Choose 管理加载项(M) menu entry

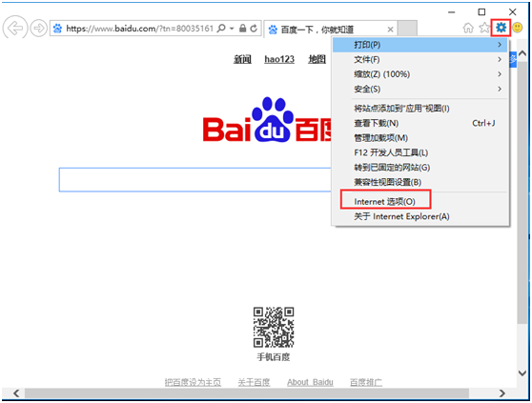coord(419,138)
